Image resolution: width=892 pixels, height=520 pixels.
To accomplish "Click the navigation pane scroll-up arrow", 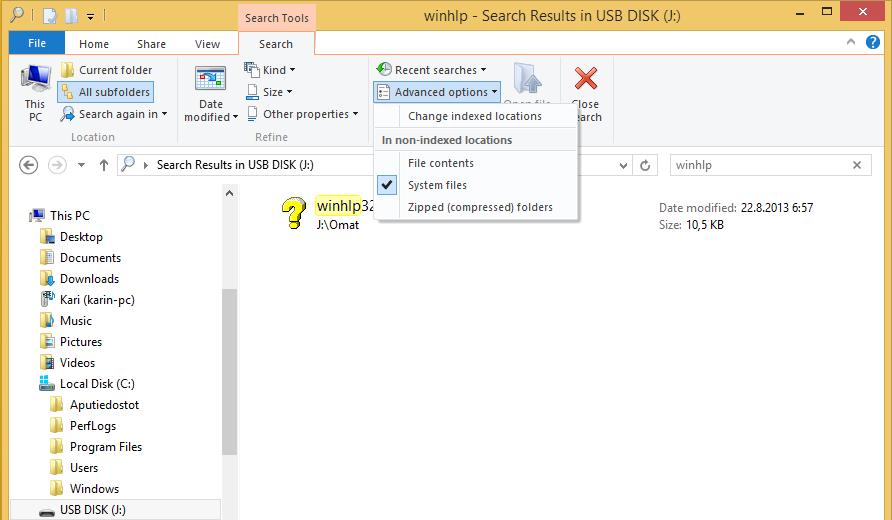I will 229,193.
